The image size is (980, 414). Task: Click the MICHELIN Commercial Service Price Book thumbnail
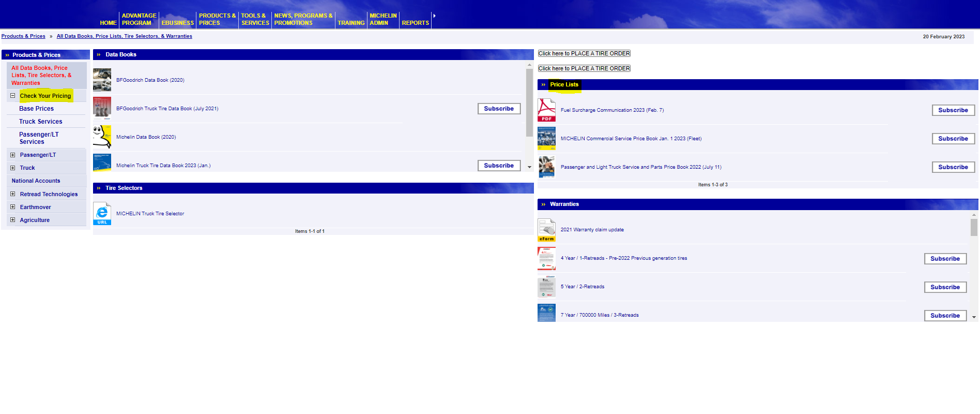546,139
